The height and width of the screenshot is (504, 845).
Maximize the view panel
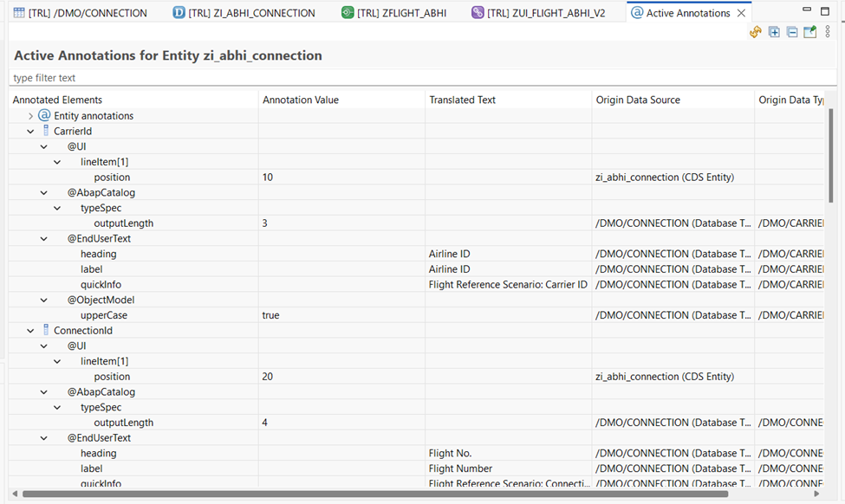pyautogui.click(x=828, y=11)
